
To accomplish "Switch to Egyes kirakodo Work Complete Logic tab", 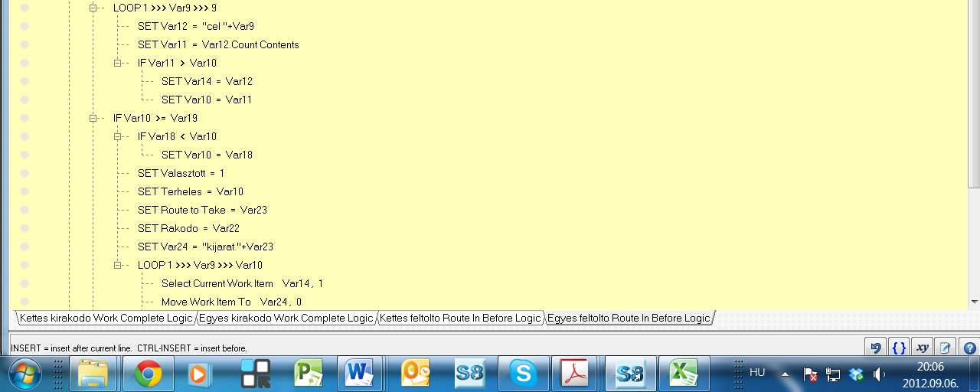I will [x=286, y=318].
